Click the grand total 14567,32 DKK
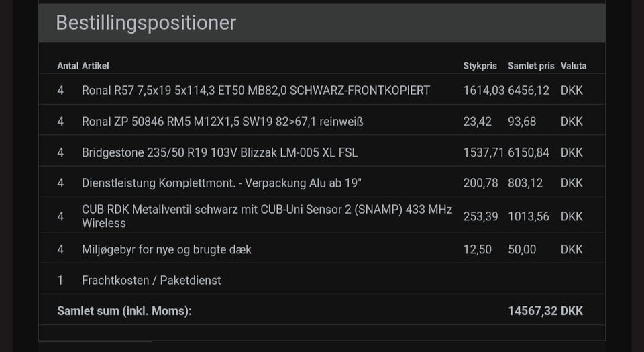The height and width of the screenshot is (352, 644). [545, 311]
